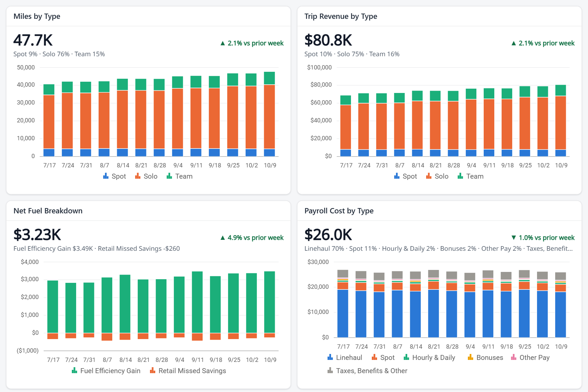Click the 10/9 stacked bar in Miles by Type
This screenshot has width=588, height=392.
[x=269, y=114]
